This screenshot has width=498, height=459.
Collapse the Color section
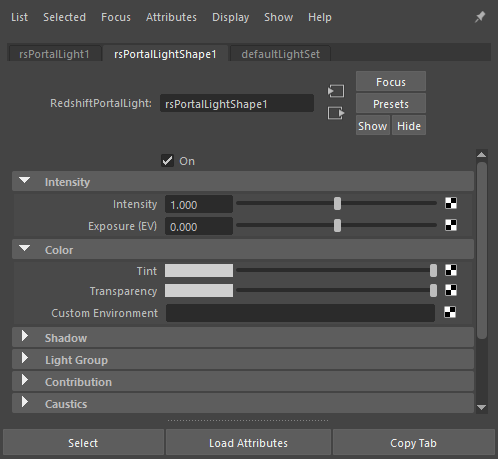[25, 249]
